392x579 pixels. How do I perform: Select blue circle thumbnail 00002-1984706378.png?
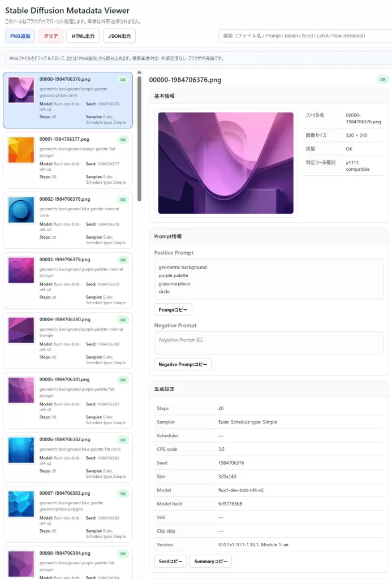(21, 210)
